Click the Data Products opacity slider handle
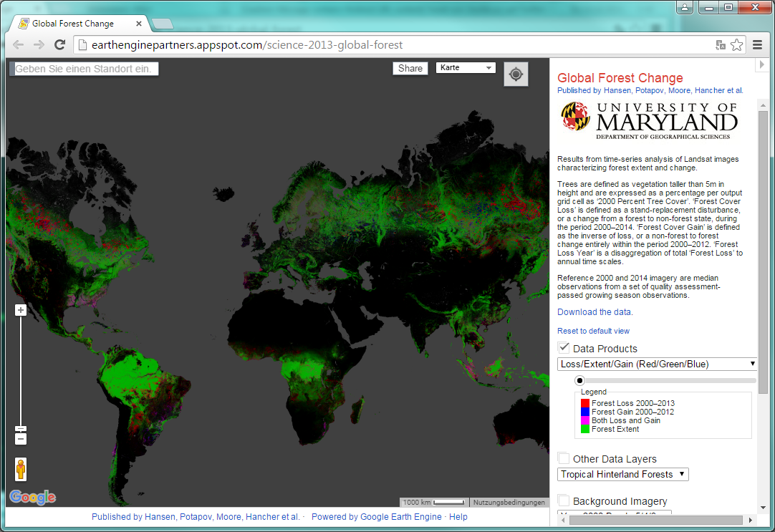Screen dimensions: 775x532 point(579,380)
